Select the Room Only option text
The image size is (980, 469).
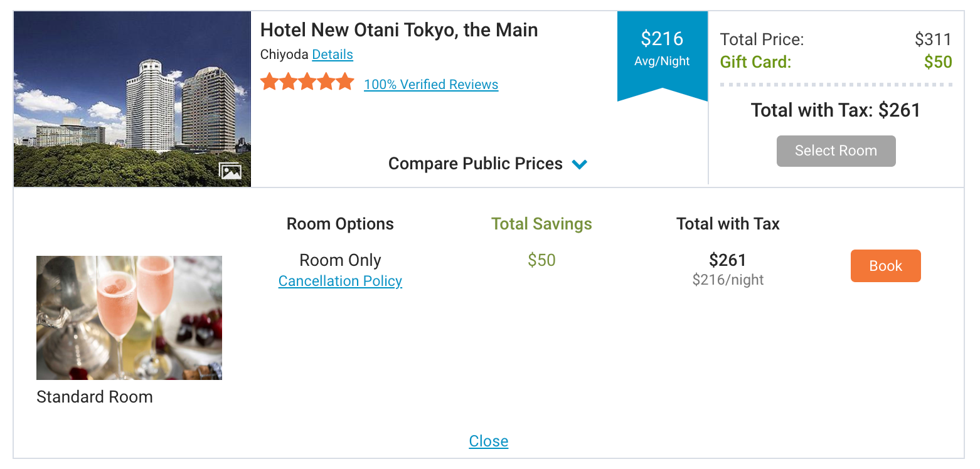pos(340,260)
